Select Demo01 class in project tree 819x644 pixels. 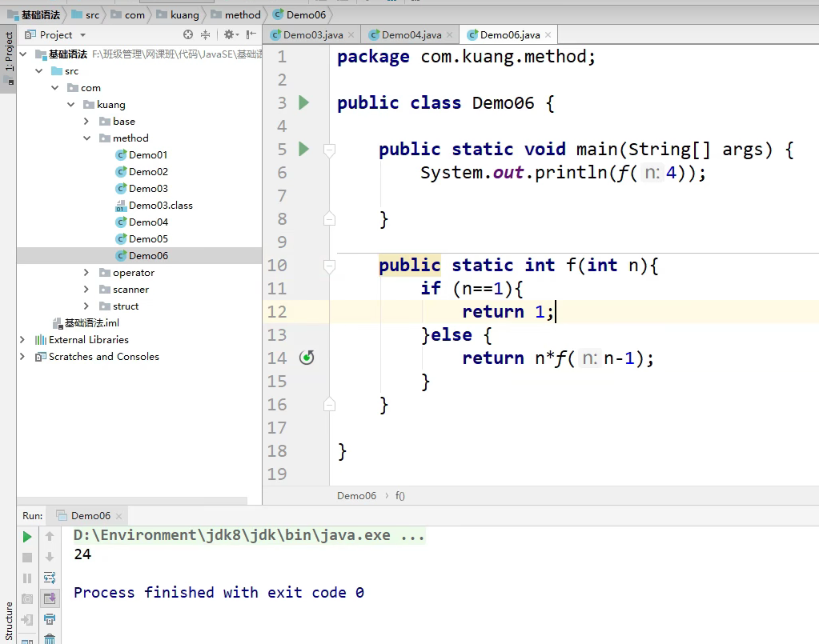pos(142,154)
